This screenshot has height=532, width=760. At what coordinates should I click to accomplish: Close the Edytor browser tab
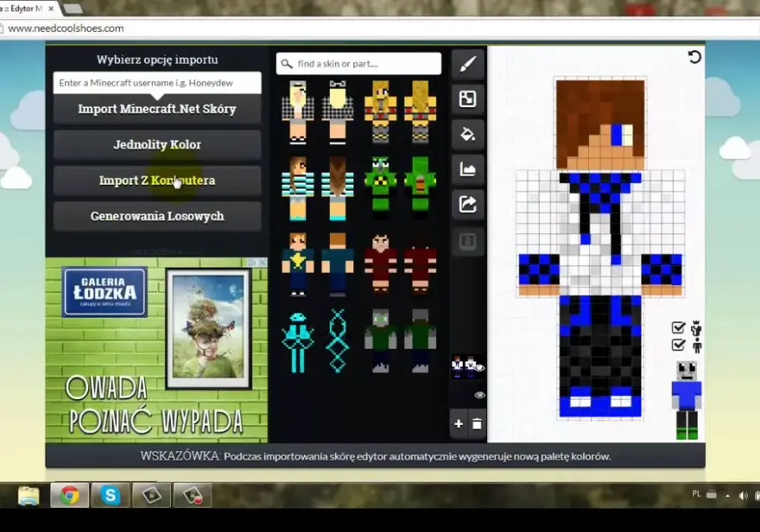pos(51,8)
